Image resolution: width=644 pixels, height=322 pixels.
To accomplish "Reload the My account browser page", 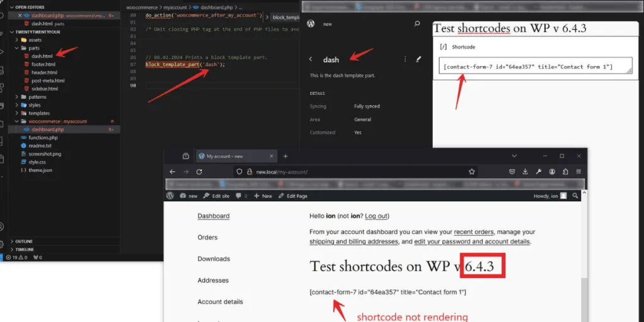I will (199, 172).
